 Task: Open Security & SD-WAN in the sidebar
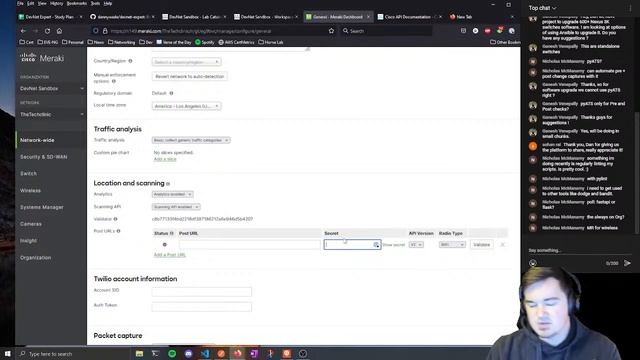tap(44, 157)
